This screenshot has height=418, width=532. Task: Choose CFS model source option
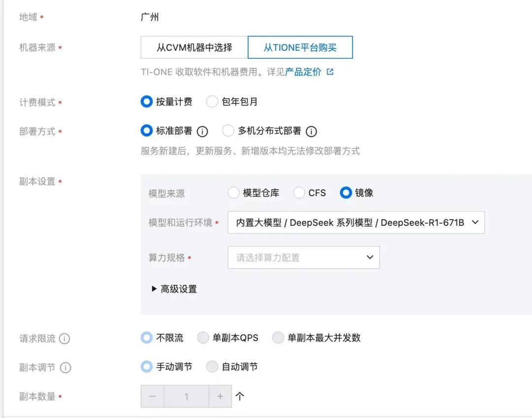[x=299, y=193]
